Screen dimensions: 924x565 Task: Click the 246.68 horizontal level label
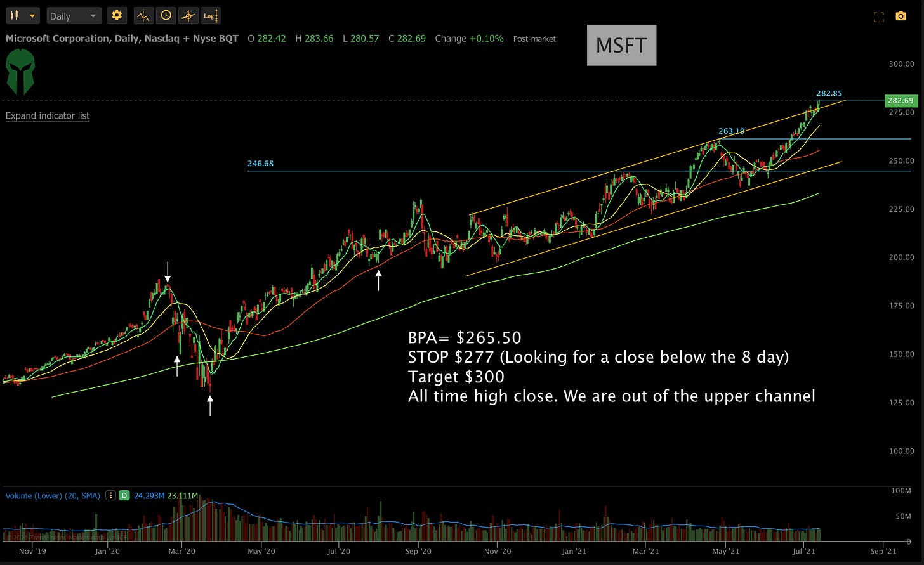[260, 164]
